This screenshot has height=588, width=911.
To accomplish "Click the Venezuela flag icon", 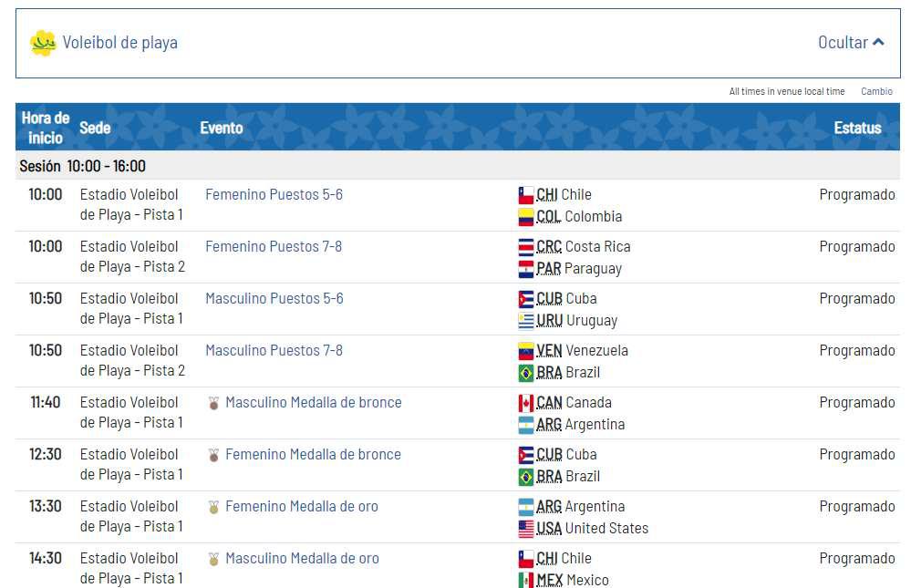I will [x=525, y=351].
